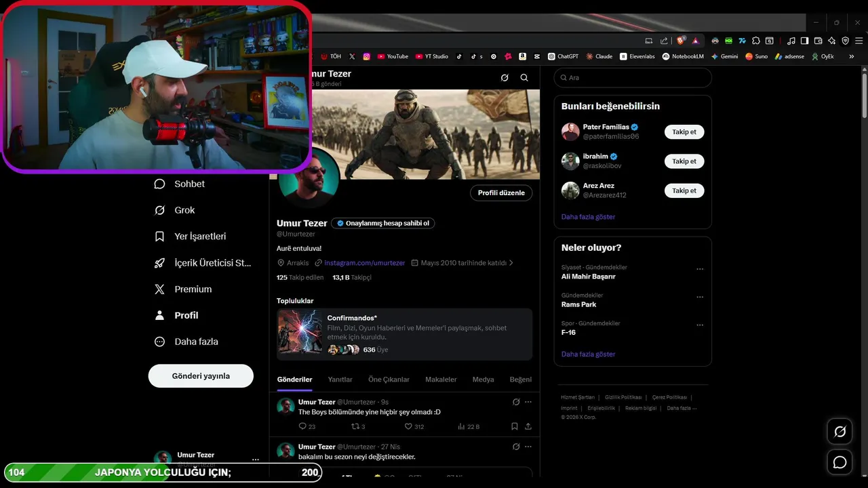Open the ChatGPT bookmark
Viewport: 868px width, 488px height.
coord(564,56)
